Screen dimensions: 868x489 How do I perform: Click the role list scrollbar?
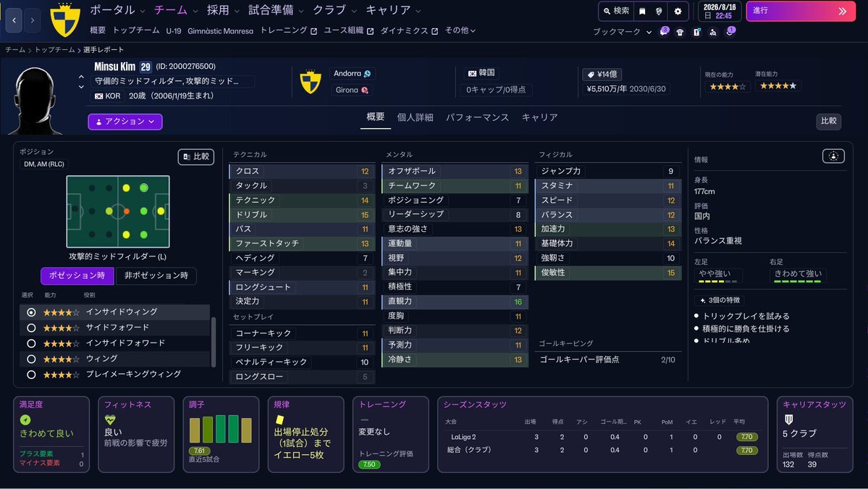click(x=213, y=340)
